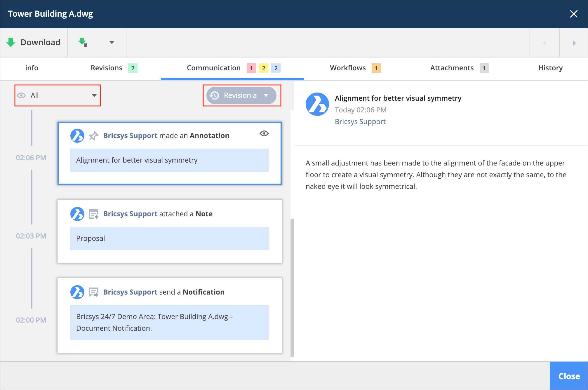Click the yellow Communication badge 2
The height and width of the screenshot is (390, 588).
264,68
